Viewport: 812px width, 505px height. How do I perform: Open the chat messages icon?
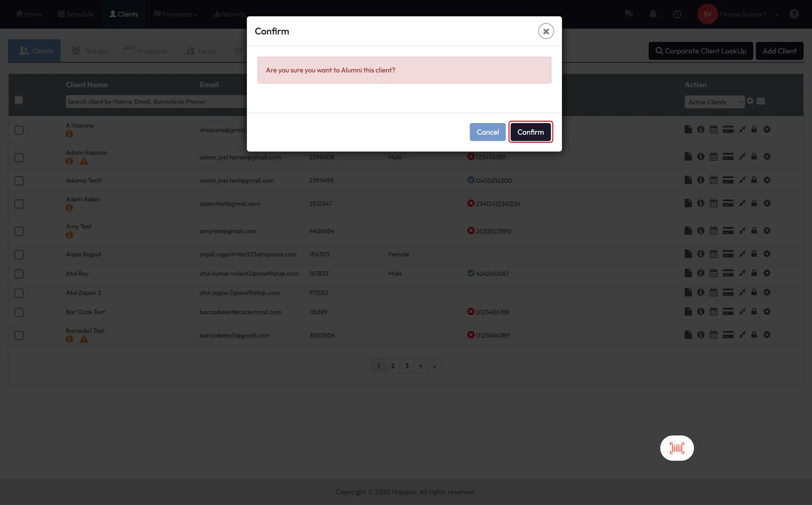pos(628,14)
